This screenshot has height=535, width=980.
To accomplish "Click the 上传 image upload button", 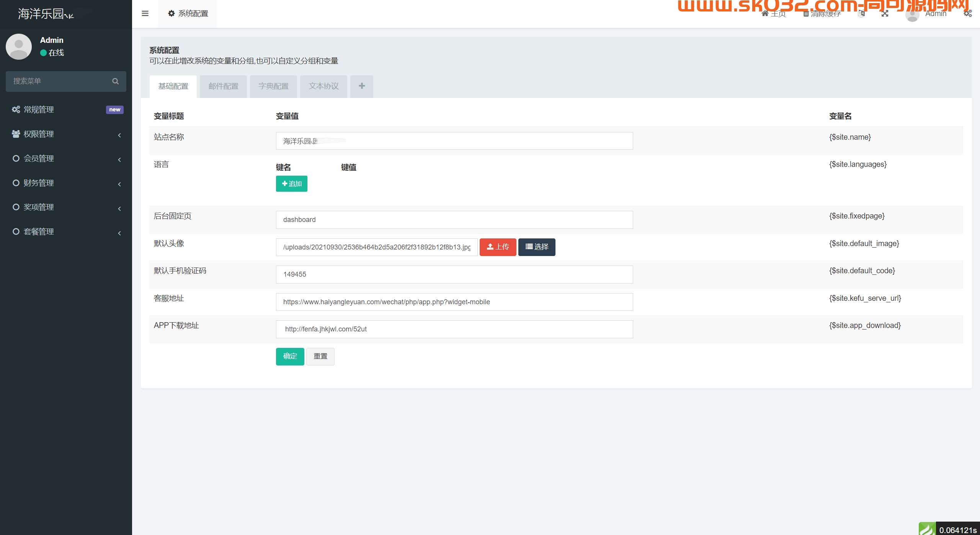I will point(498,246).
